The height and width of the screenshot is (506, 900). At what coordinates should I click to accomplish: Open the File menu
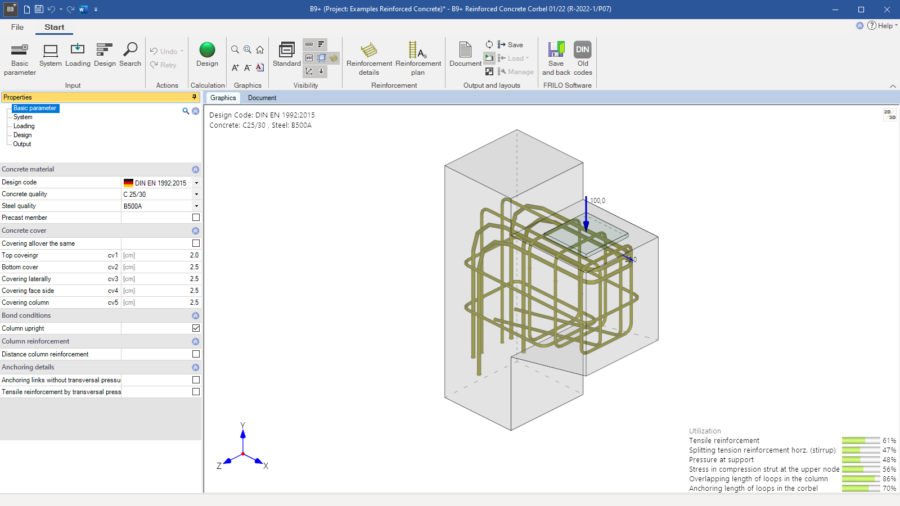click(17, 27)
